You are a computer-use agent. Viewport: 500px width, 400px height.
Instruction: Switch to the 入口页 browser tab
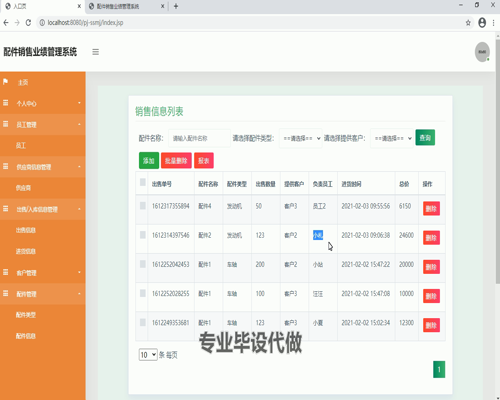pyautogui.click(x=43, y=6)
